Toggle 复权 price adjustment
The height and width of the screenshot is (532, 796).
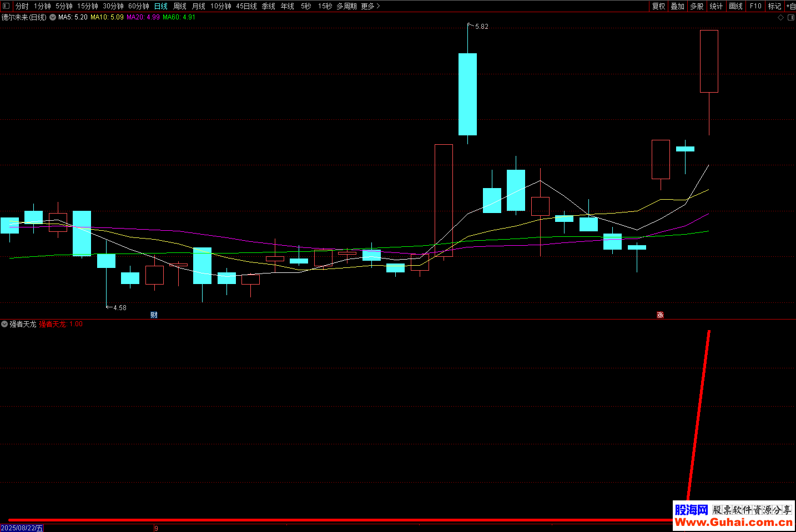coord(658,6)
